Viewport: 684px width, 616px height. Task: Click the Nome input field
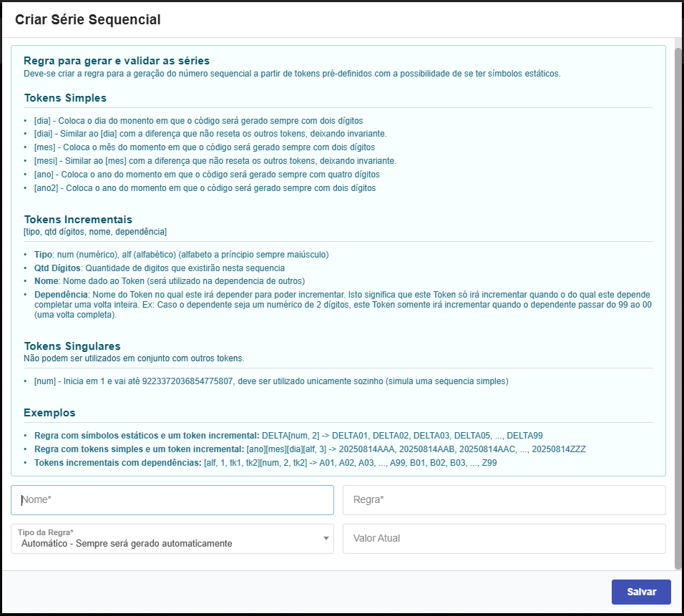[172, 500]
